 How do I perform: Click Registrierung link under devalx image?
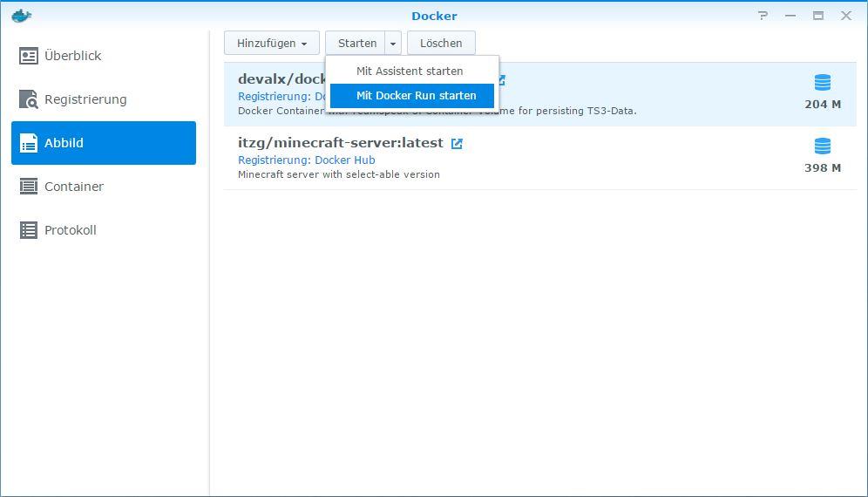point(281,97)
